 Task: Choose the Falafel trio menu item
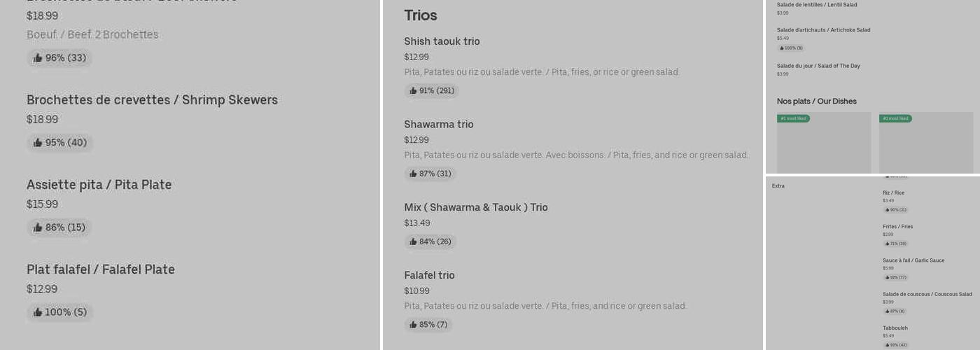[429, 275]
